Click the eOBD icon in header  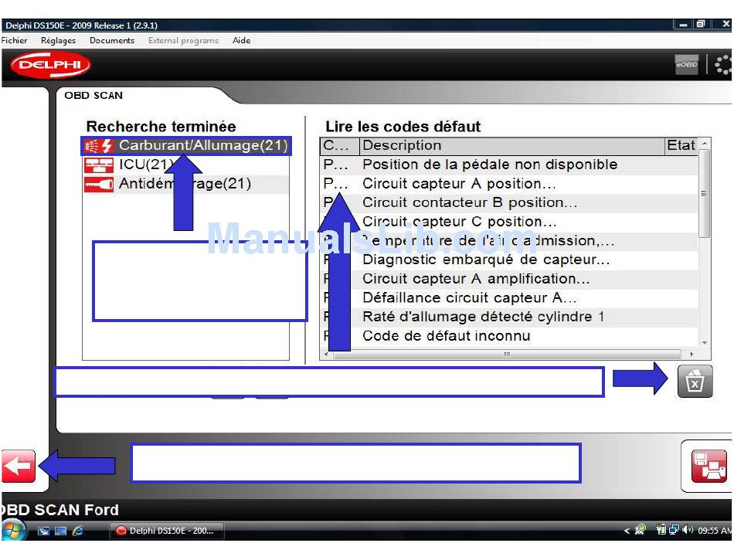point(686,64)
